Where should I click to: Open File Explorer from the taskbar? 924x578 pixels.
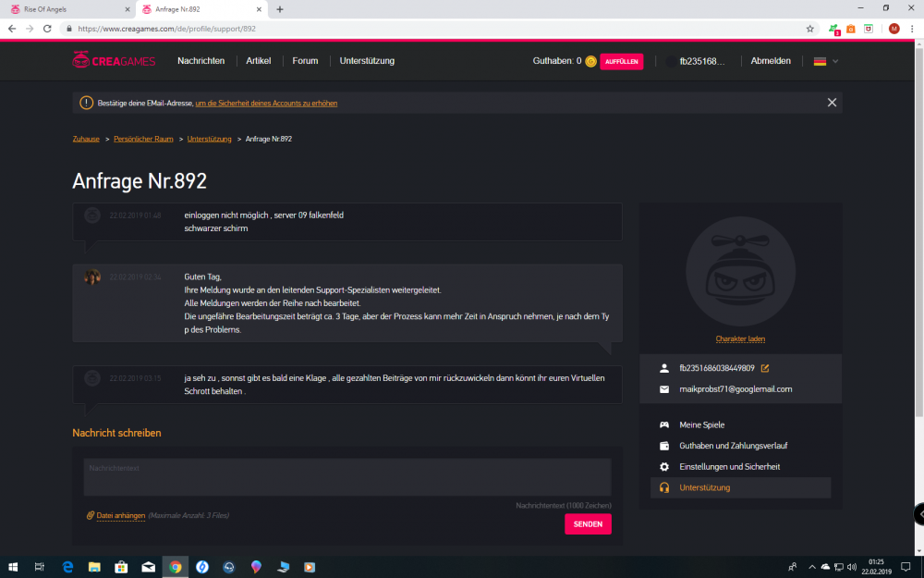coord(94,567)
